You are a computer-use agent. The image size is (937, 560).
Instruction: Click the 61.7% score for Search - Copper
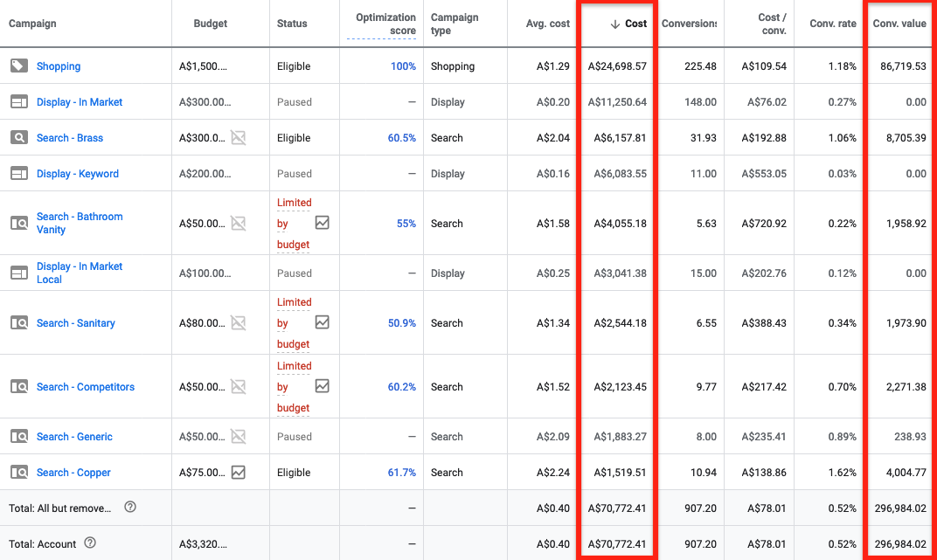tap(401, 473)
